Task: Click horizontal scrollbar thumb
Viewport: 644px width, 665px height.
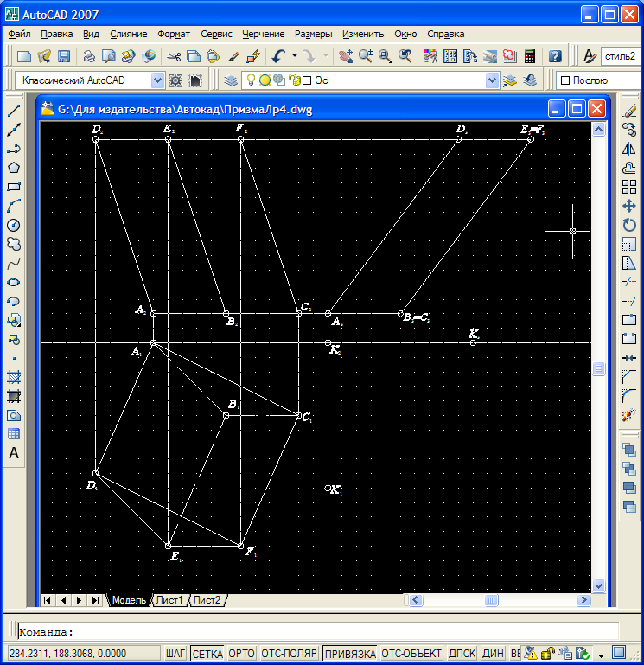Action: [491, 600]
